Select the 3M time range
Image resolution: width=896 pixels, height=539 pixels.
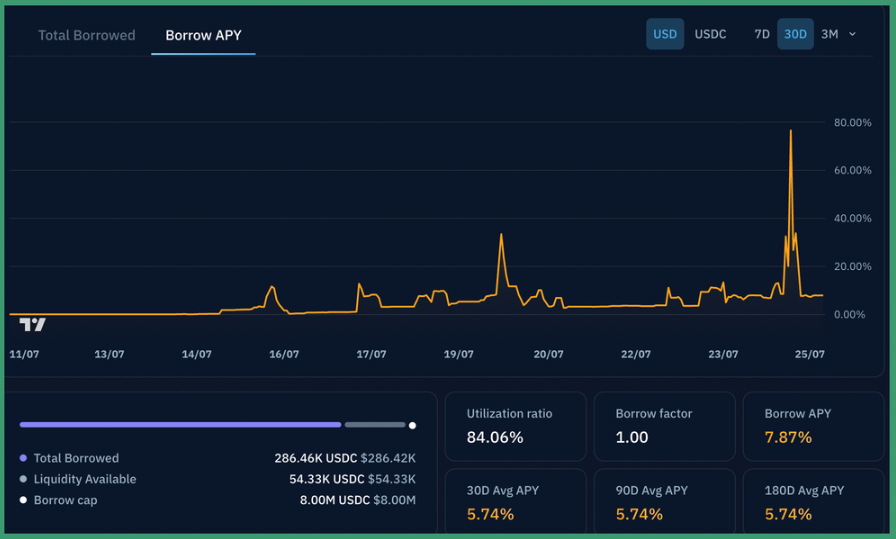pos(829,34)
